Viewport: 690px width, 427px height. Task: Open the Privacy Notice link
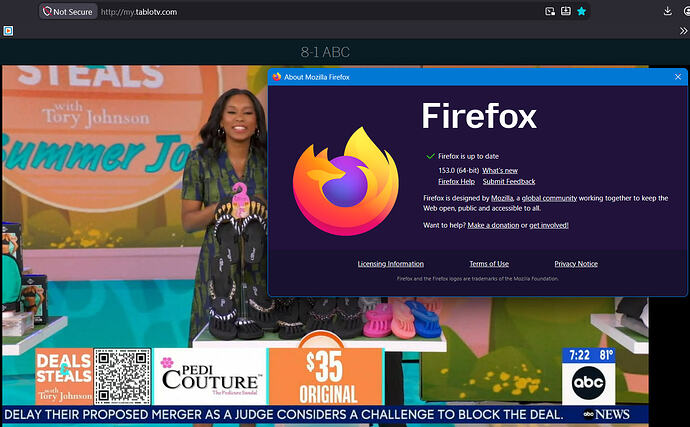click(576, 264)
